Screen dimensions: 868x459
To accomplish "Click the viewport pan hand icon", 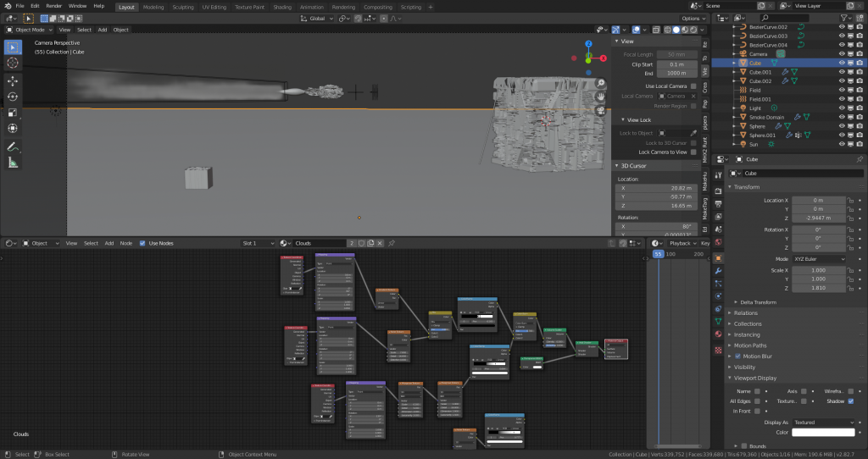I will (x=601, y=97).
